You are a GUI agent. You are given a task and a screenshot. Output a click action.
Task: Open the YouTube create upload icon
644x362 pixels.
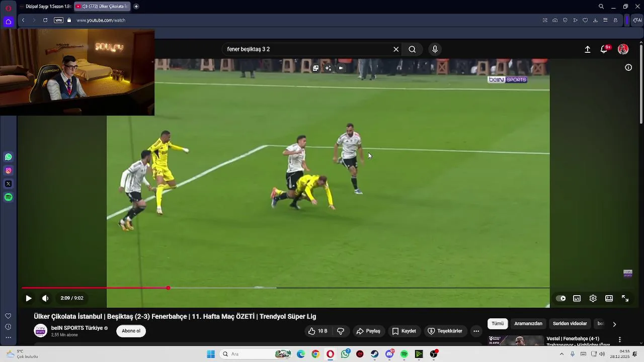[587, 49]
